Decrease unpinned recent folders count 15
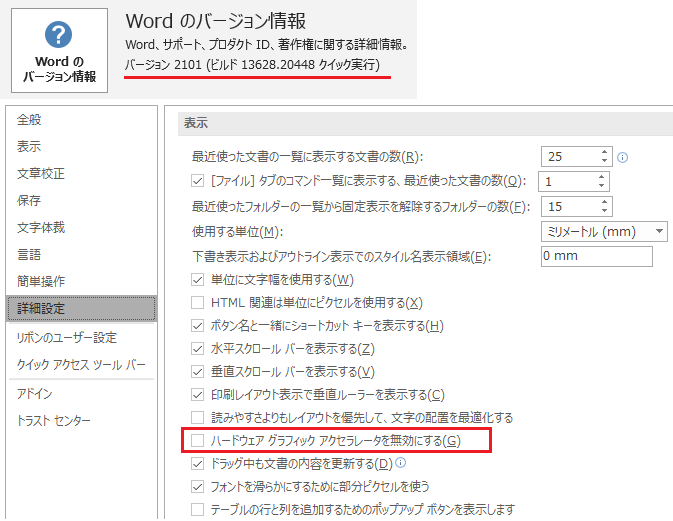This screenshot has height=521, width=673. [x=604, y=211]
